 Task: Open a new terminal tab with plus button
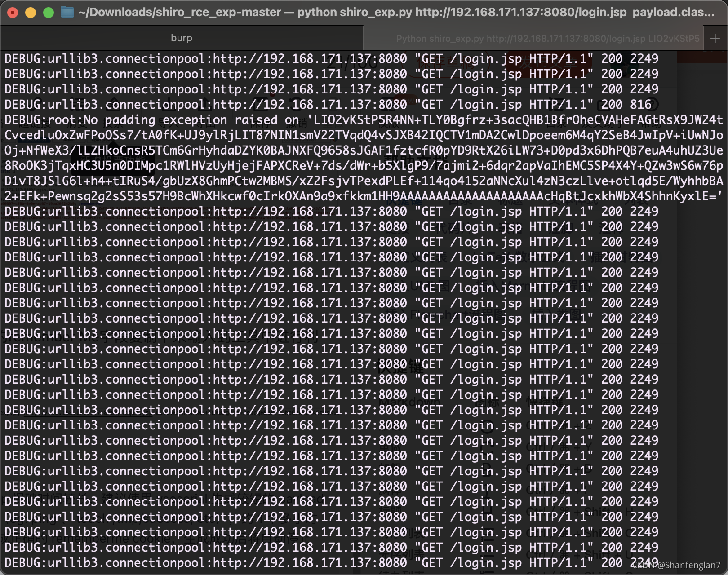(715, 39)
